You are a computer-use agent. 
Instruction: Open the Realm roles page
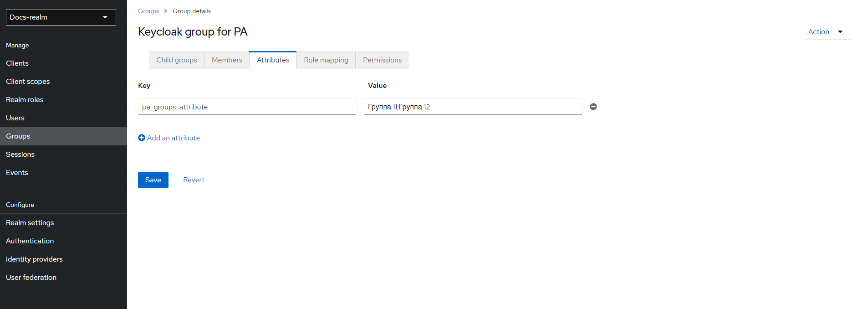coord(25,100)
